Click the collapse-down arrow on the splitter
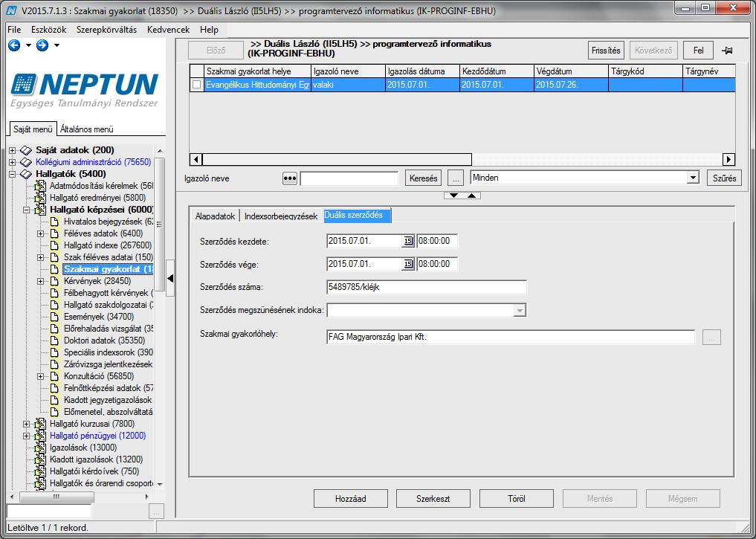756x539 pixels. tap(453, 196)
